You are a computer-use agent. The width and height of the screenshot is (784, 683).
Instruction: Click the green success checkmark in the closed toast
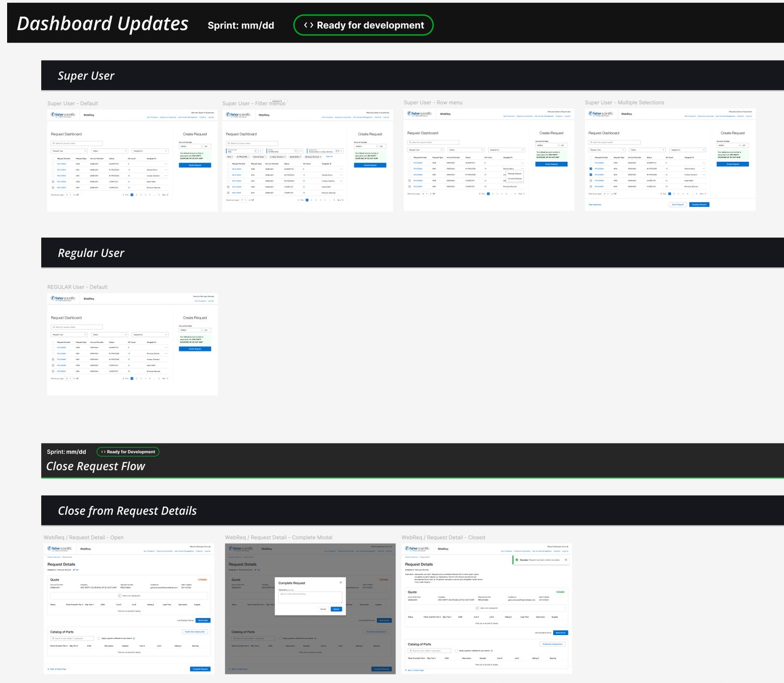click(x=516, y=560)
